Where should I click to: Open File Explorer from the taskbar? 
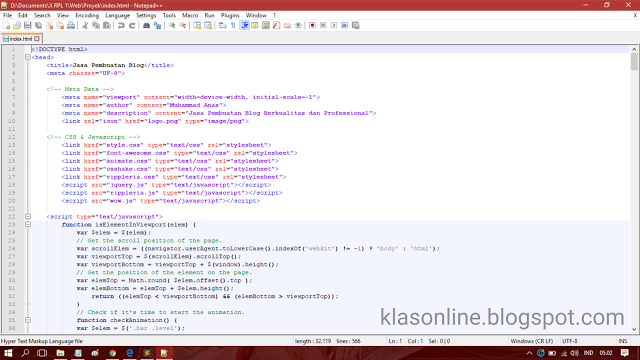point(60,353)
